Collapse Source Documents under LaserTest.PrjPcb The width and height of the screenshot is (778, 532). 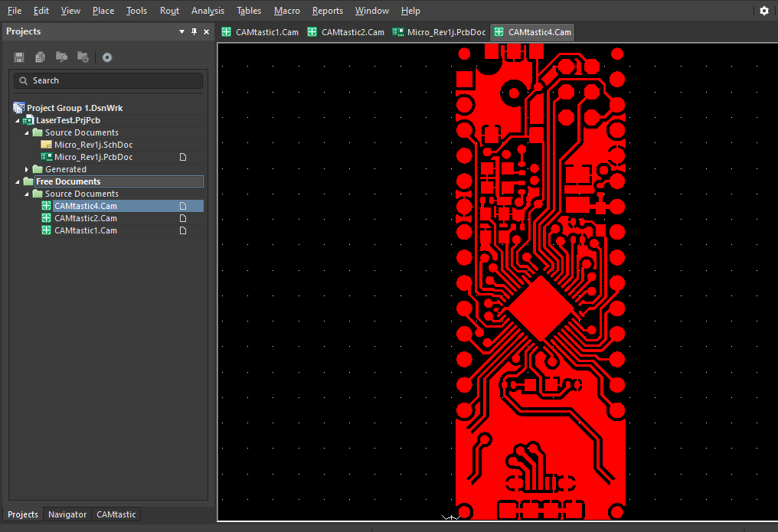27,133
